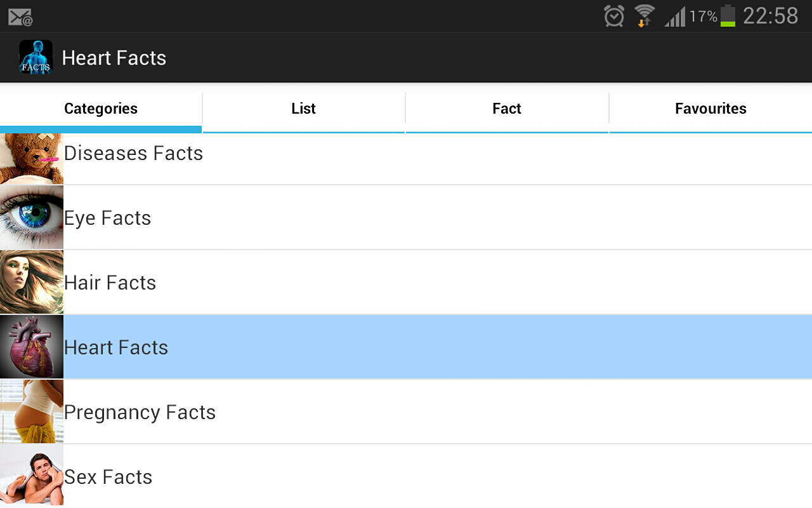Switch to the Categories tab
Viewport: 812px width, 508px height.
point(101,109)
